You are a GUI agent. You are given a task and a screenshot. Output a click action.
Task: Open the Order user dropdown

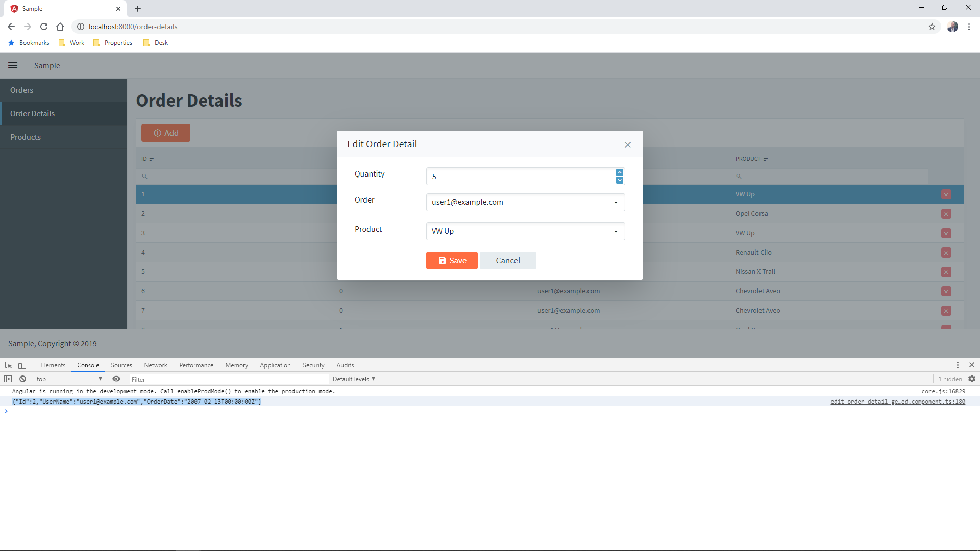point(616,202)
